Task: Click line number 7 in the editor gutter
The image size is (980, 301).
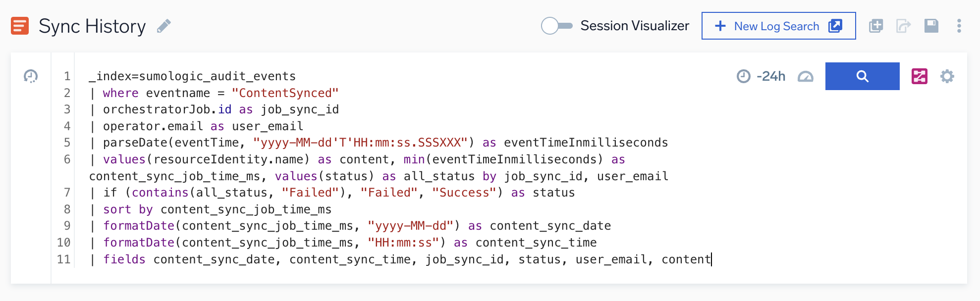Action: pos(67,193)
